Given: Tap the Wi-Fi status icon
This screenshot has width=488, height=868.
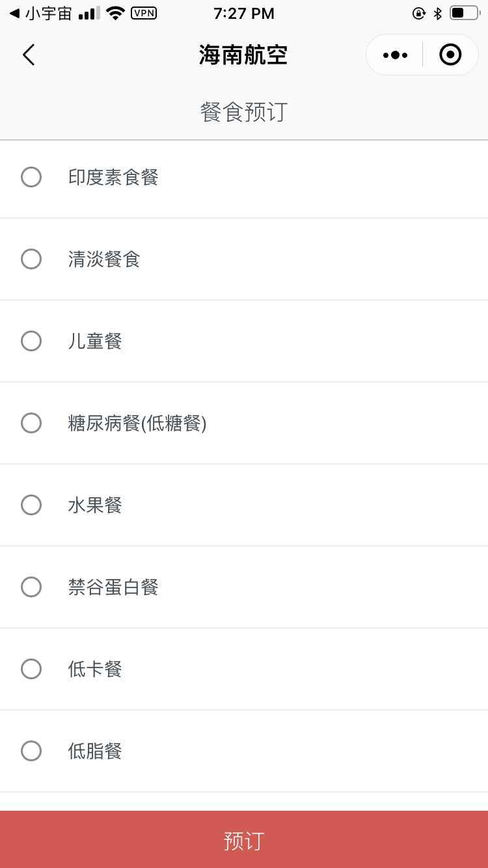Looking at the screenshot, I should 115,13.
